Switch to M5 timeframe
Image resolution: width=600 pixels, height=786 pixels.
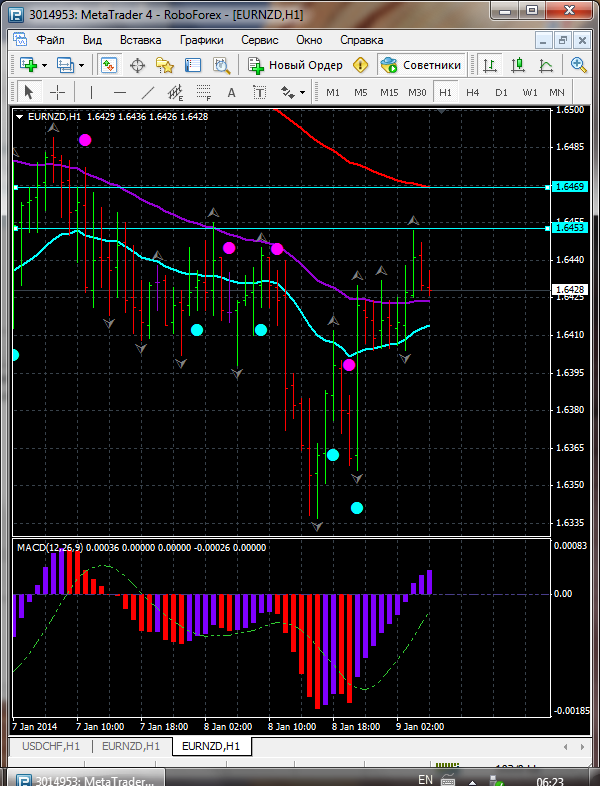click(361, 92)
